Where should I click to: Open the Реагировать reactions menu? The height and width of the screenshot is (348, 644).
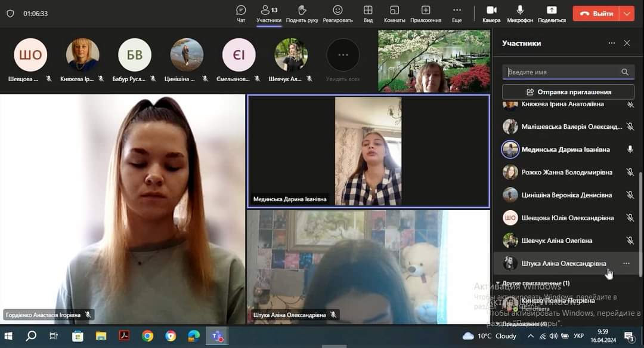(338, 14)
